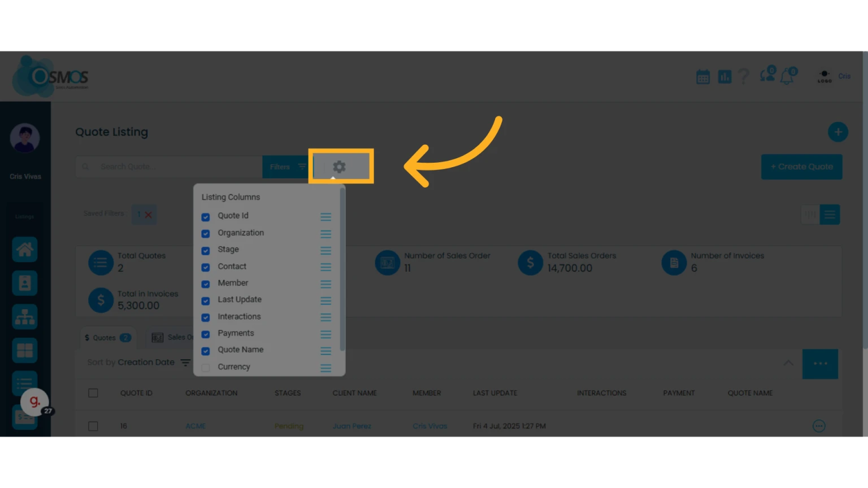
Task: Open the Sort by Creation Date dropdown
Action: [x=138, y=363]
